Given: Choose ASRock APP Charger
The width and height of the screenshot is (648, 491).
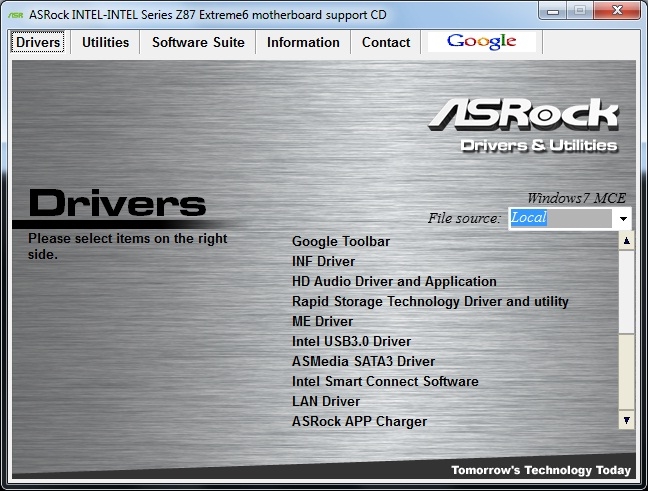Looking at the screenshot, I should pyautogui.click(x=359, y=421).
